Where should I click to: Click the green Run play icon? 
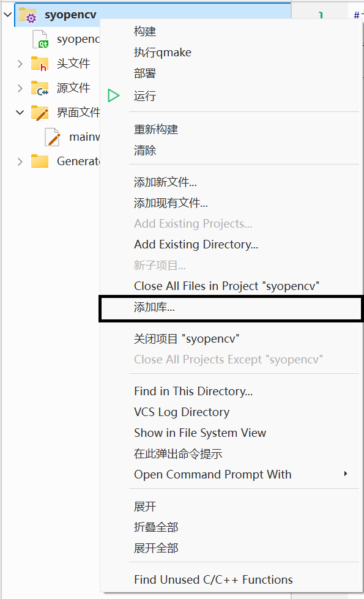114,95
